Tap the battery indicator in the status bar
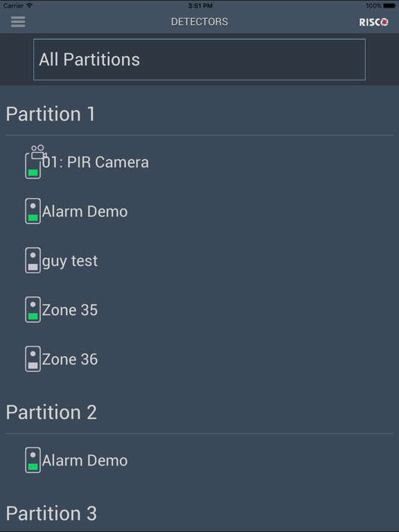 pos(389,6)
